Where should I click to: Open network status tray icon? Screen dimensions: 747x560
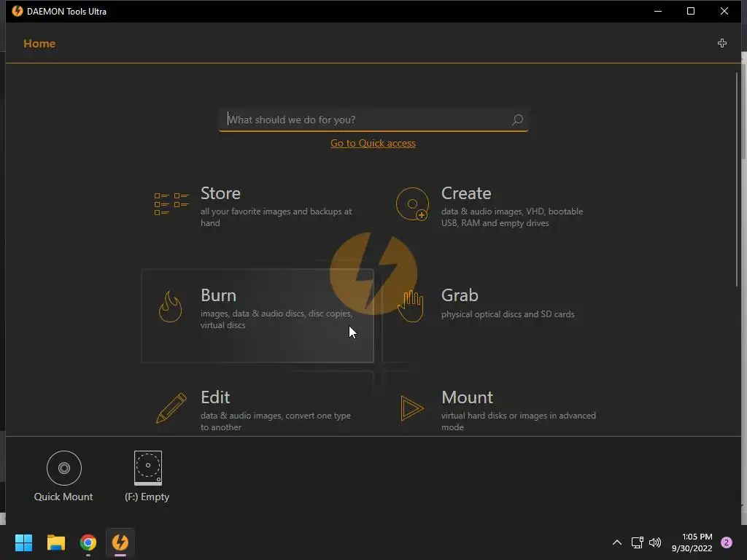[x=637, y=542]
